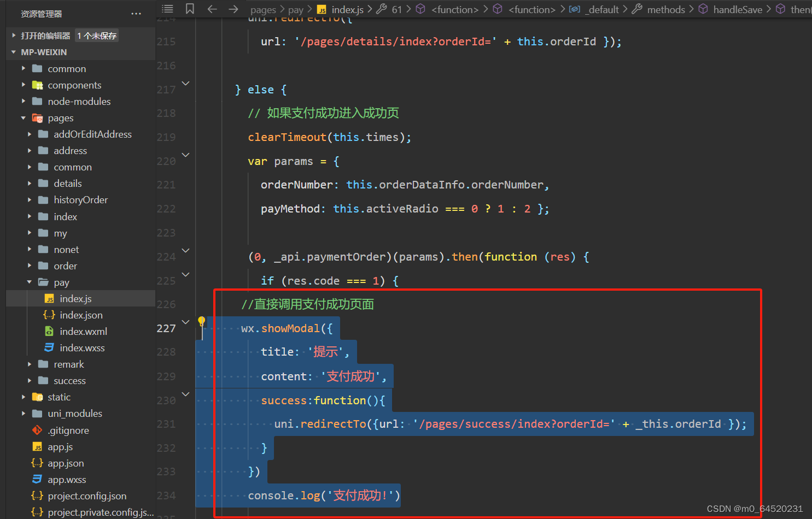Select the address folder
Image resolution: width=812 pixels, height=519 pixels.
point(71,151)
